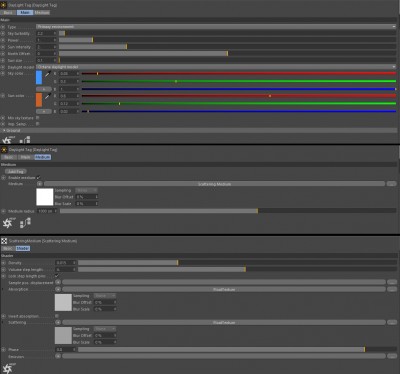This screenshot has width=400, height=374.
Task: Click the Scattering texture link arrow button
Action: (x=58, y=322)
